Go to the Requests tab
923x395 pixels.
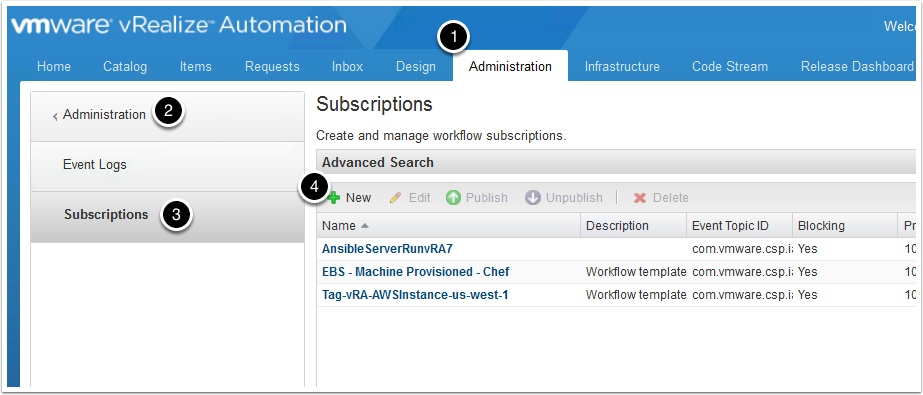(272, 67)
